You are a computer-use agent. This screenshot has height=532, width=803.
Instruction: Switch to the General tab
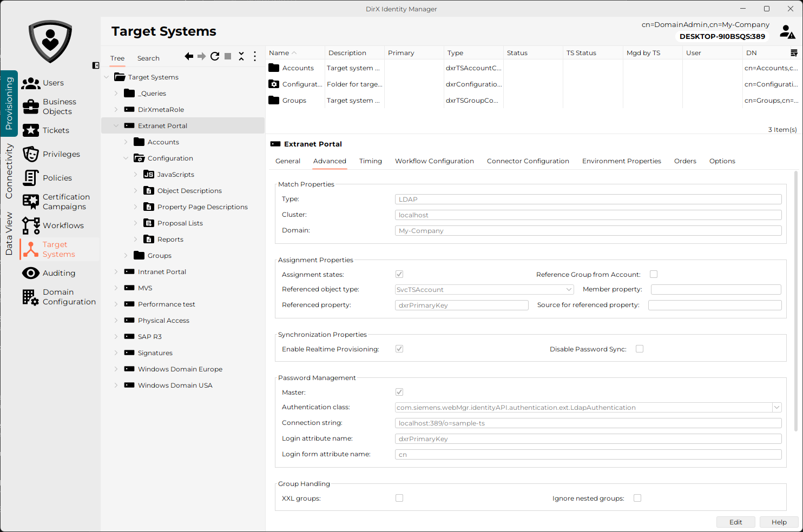click(x=288, y=161)
